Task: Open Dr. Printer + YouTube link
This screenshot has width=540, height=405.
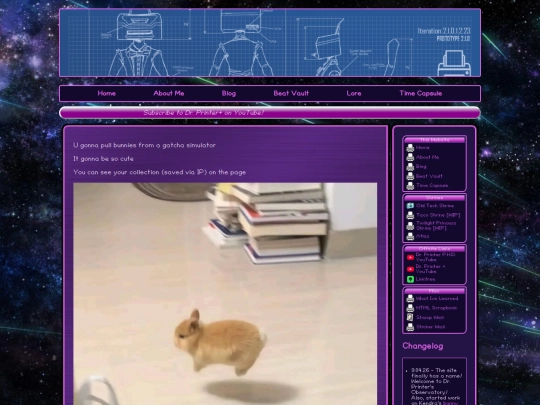Action: click(x=430, y=269)
